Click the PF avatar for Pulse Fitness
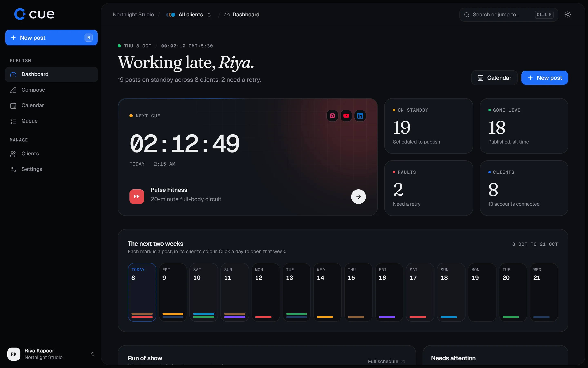Image resolution: width=588 pixels, height=368 pixels. (137, 197)
